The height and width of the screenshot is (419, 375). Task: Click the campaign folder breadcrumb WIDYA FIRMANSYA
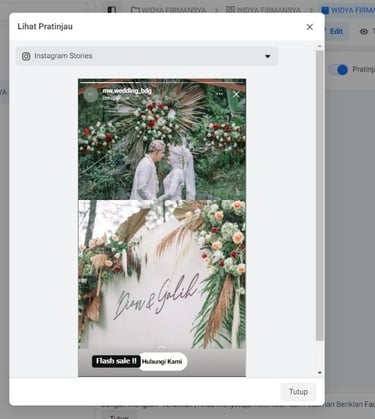pos(169,10)
